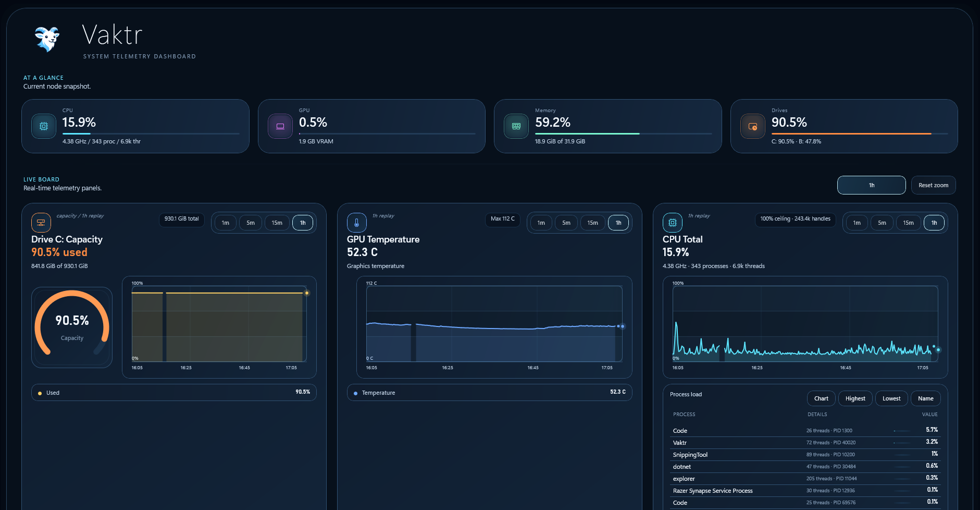Switch GPU Temperature chart to 5m range
Image resolution: width=980 pixels, height=510 pixels.
(x=566, y=223)
